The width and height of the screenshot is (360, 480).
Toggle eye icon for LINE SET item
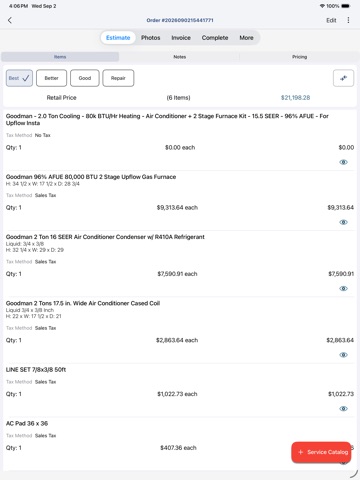pyautogui.click(x=343, y=409)
